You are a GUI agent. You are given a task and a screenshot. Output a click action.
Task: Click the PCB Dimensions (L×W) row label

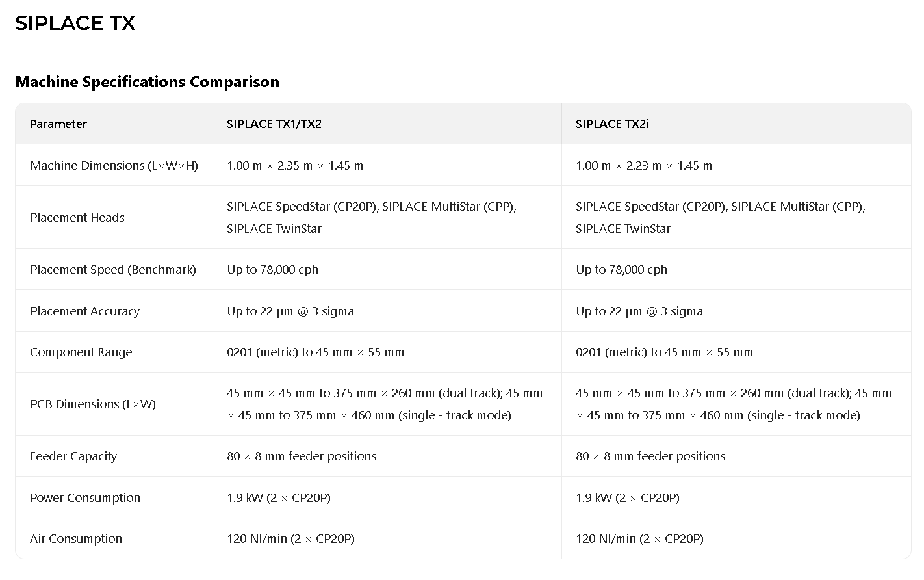pyautogui.click(x=93, y=404)
